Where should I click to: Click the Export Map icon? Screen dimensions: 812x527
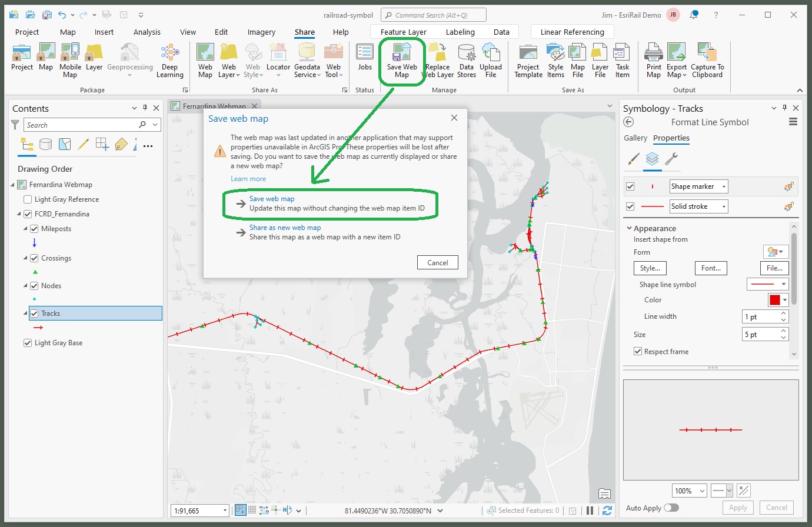tap(677, 59)
